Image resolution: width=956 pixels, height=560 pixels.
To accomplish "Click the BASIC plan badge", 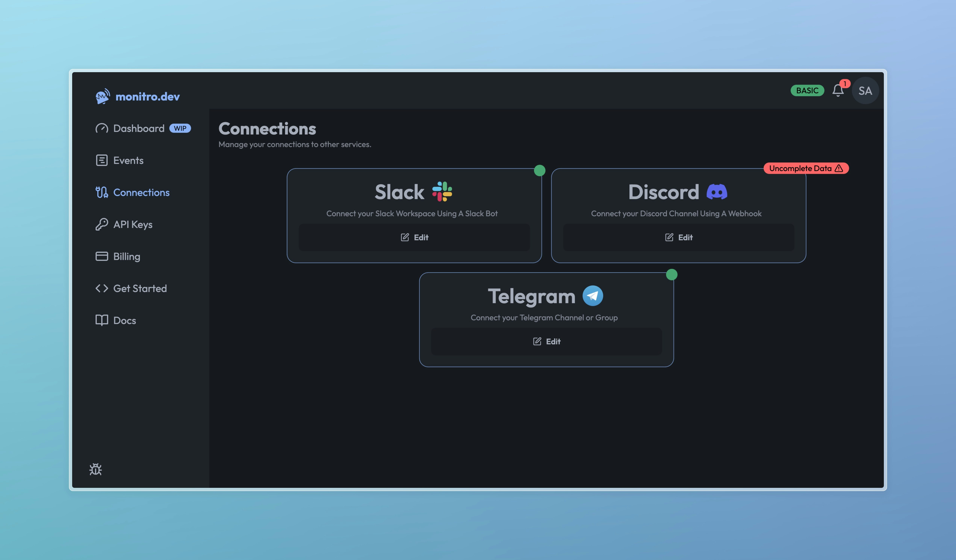I will (x=807, y=90).
